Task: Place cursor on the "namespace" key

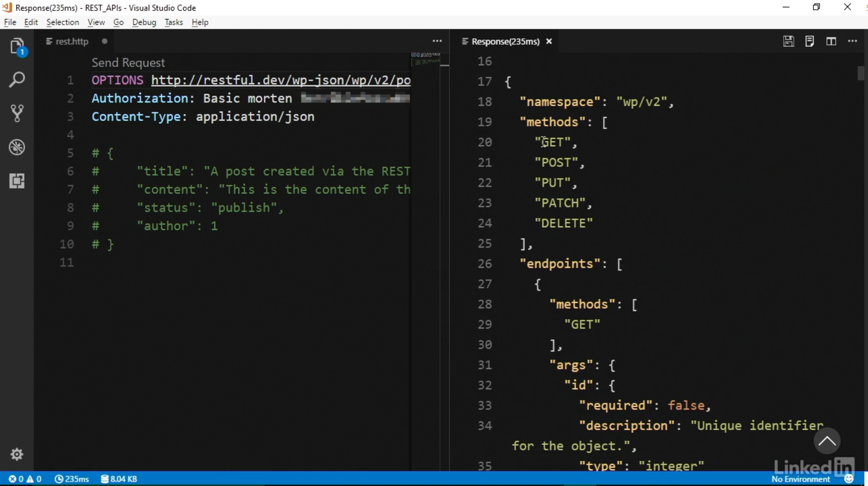Action: [x=560, y=102]
